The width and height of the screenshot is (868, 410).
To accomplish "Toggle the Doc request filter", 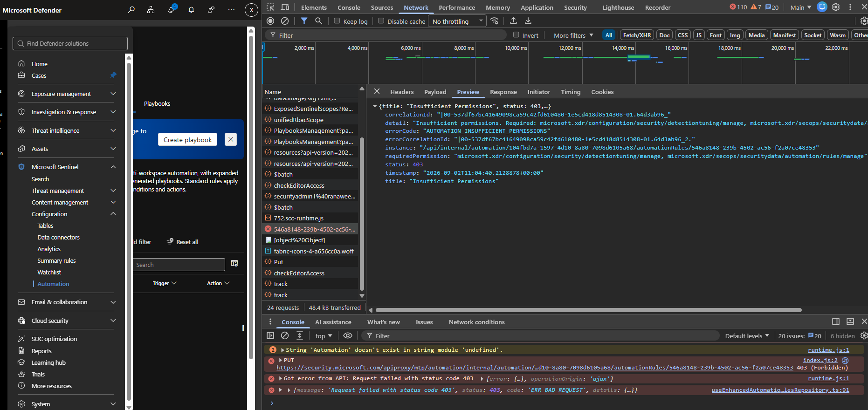I will pos(665,35).
